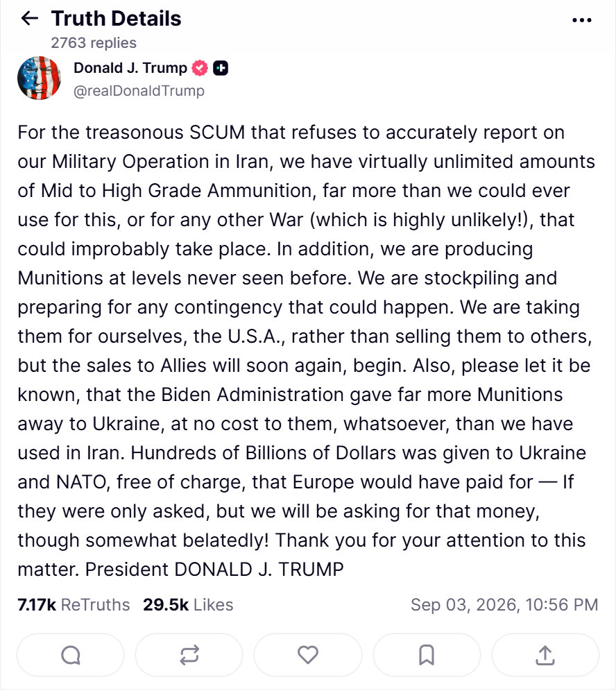This screenshot has height=691, width=616.
Task: Click the Truth Details header title
Action: [117, 19]
